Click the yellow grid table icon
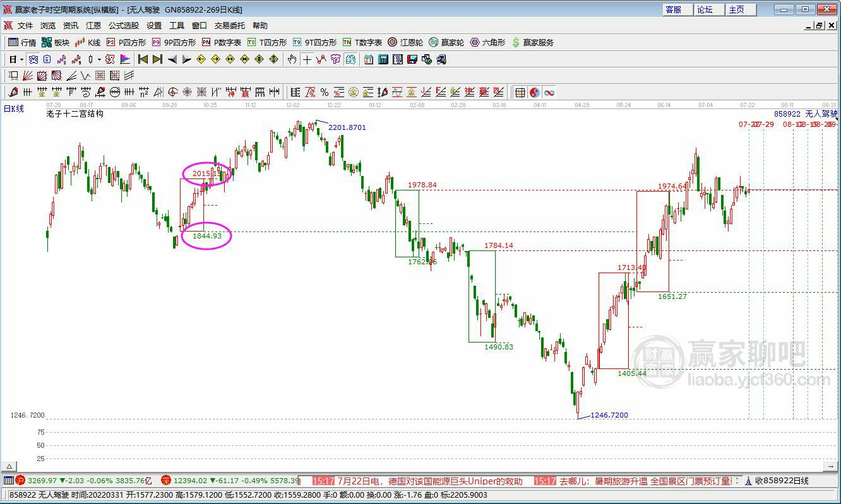This screenshot has width=841, height=504. [520, 92]
